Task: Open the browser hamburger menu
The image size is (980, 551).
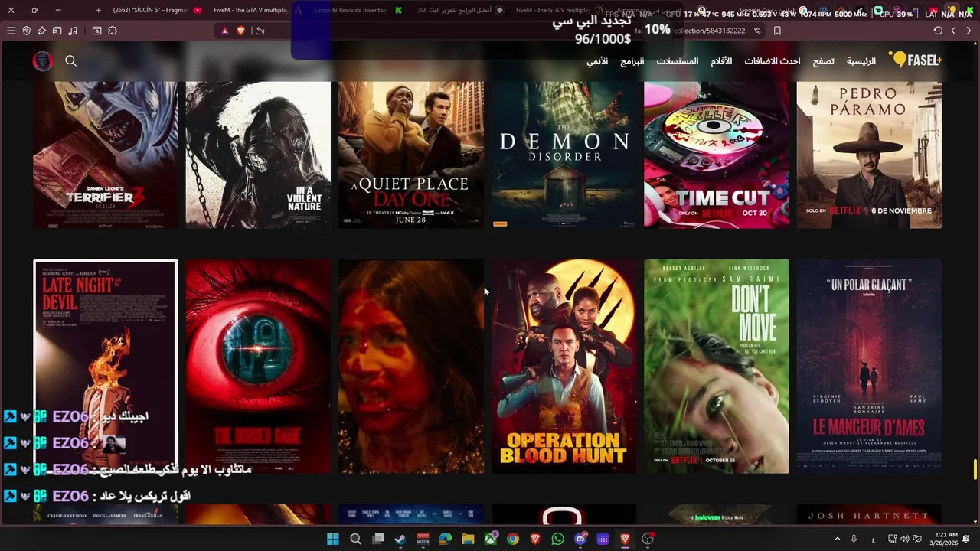Action: pos(11,31)
